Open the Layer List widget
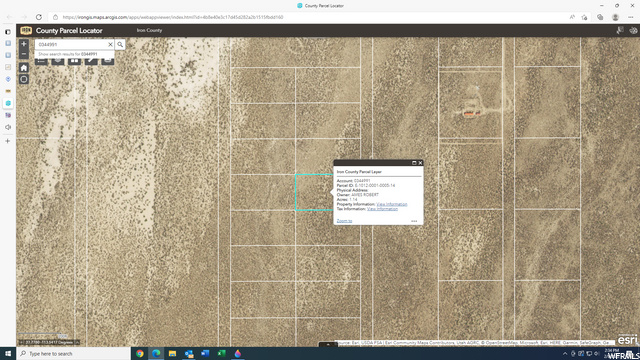The image size is (640, 360). pos(58,61)
